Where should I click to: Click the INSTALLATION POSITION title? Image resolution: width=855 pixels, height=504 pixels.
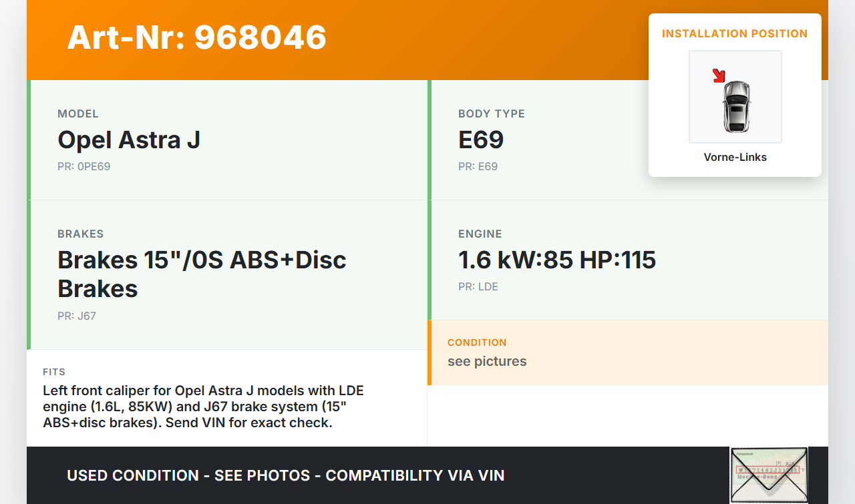(735, 33)
